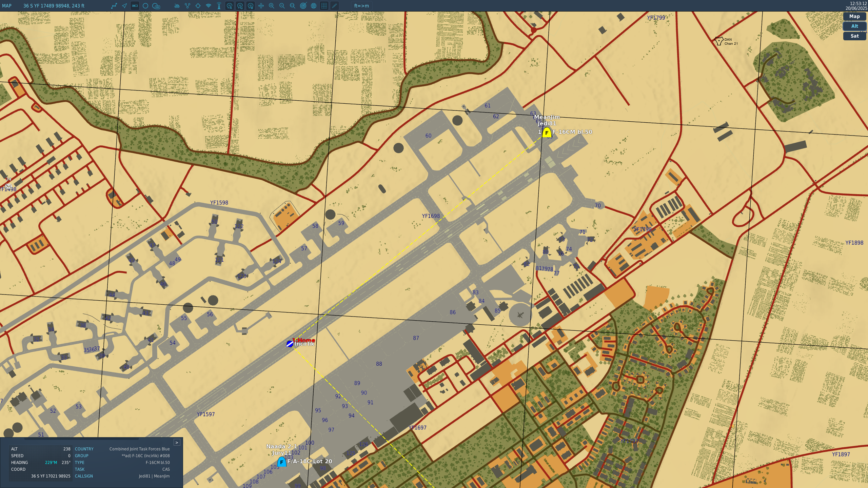
Task: Click the navigation arrow heading tool
Action: click(x=124, y=6)
